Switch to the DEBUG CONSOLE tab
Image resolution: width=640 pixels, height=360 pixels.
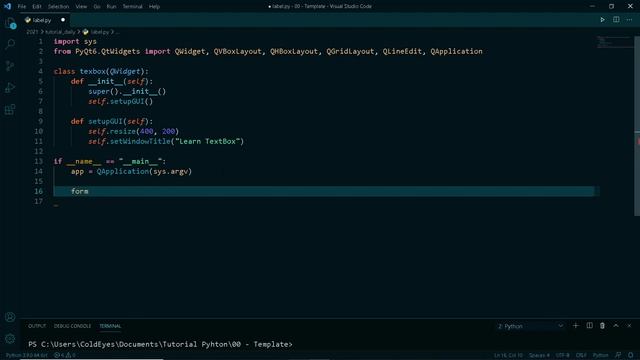(72, 326)
